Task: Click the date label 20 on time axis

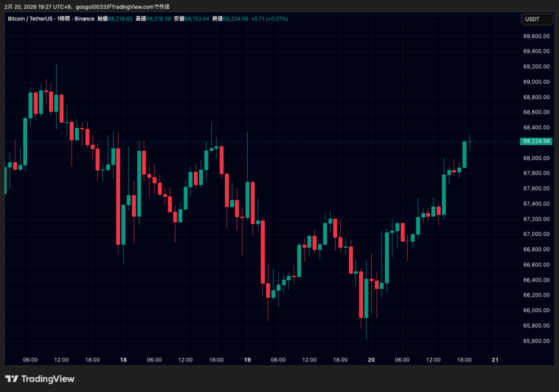Action: tap(371, 360)
